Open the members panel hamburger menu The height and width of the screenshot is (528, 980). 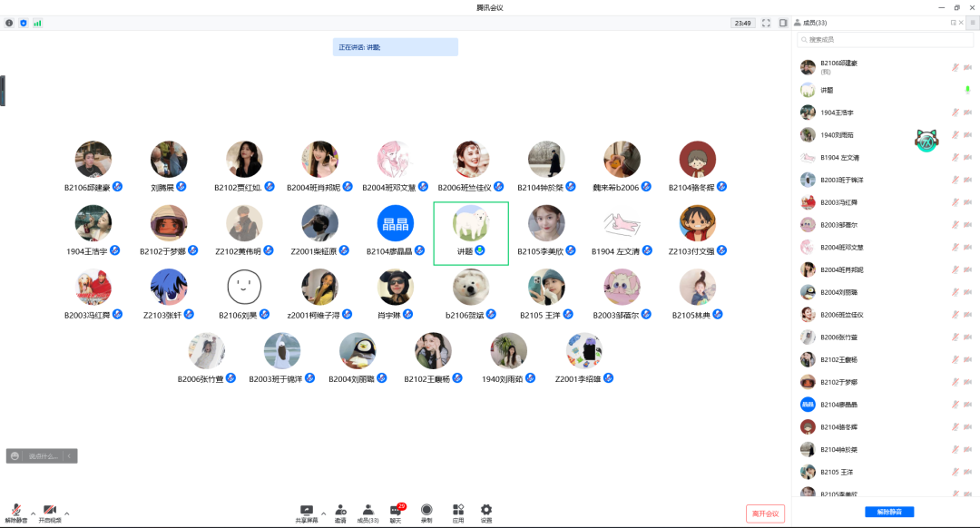point(972,23)
